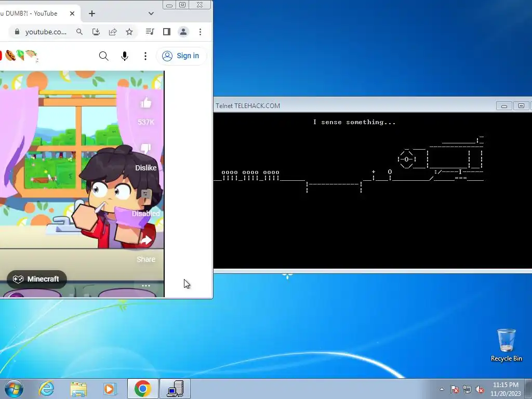Start YouTube voice search microphone
532x399 pixels.
tap(125, 56)
